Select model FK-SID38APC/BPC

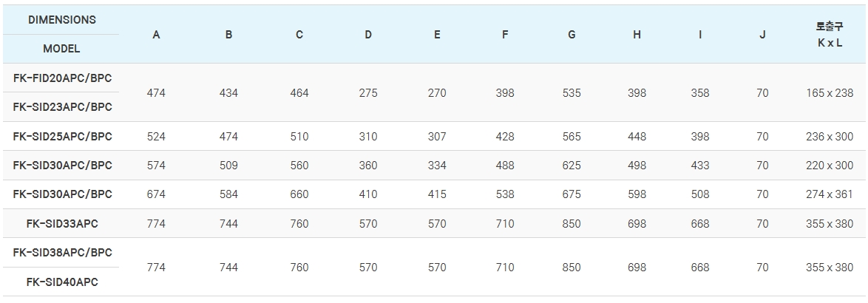(x=63, y=253)
